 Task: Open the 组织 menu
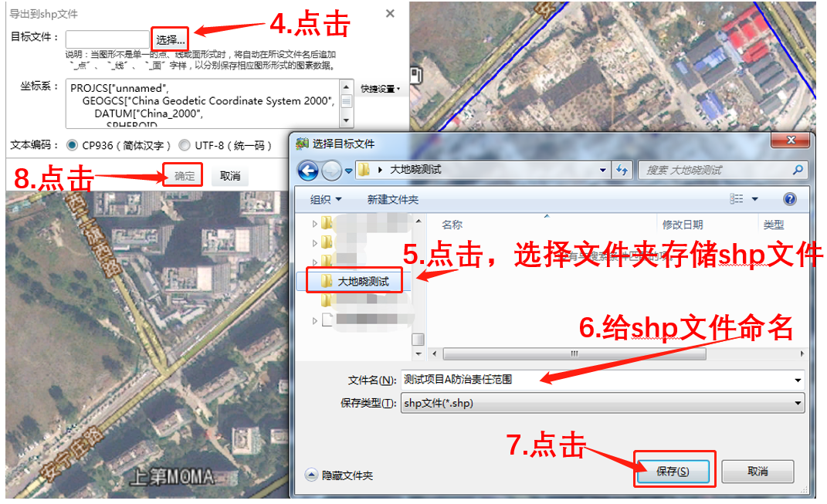325,199
